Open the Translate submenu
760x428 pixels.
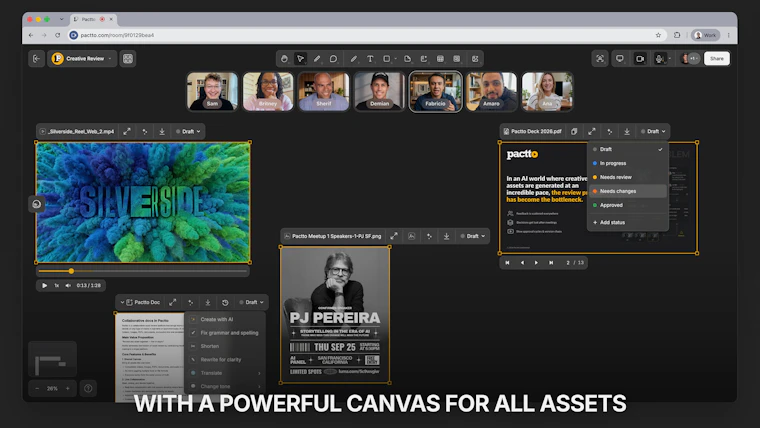[225, 373]
